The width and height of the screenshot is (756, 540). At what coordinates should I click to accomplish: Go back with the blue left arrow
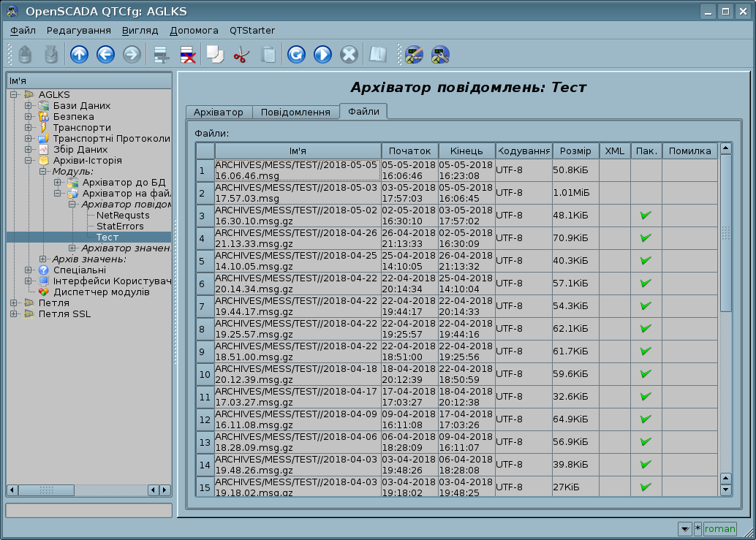click(105, 55)
